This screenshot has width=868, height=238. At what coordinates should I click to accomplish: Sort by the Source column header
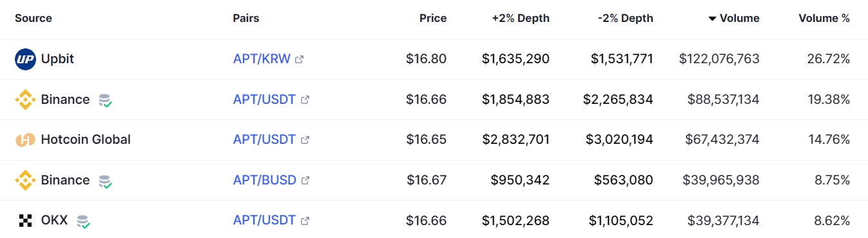tap(34, 18)
